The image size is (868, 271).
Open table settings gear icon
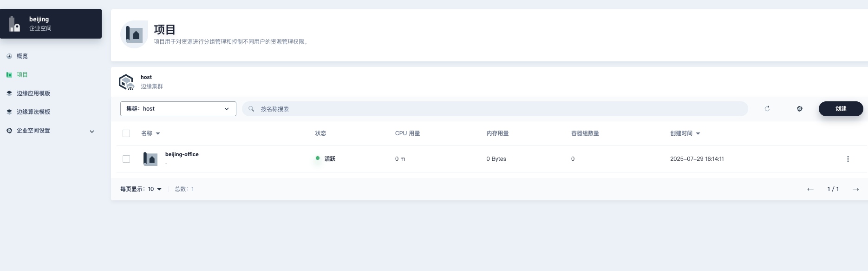(x=800, y=109)
